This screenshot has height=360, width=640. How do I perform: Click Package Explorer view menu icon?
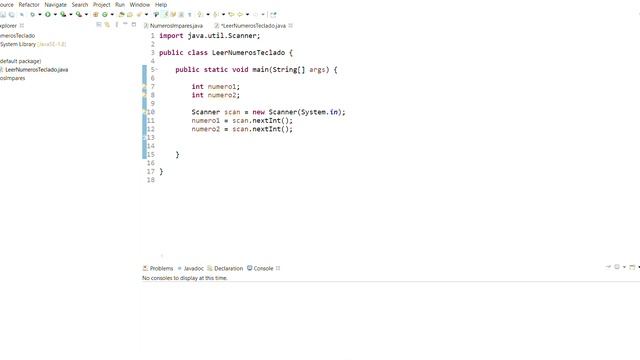(x=117, y=24)
